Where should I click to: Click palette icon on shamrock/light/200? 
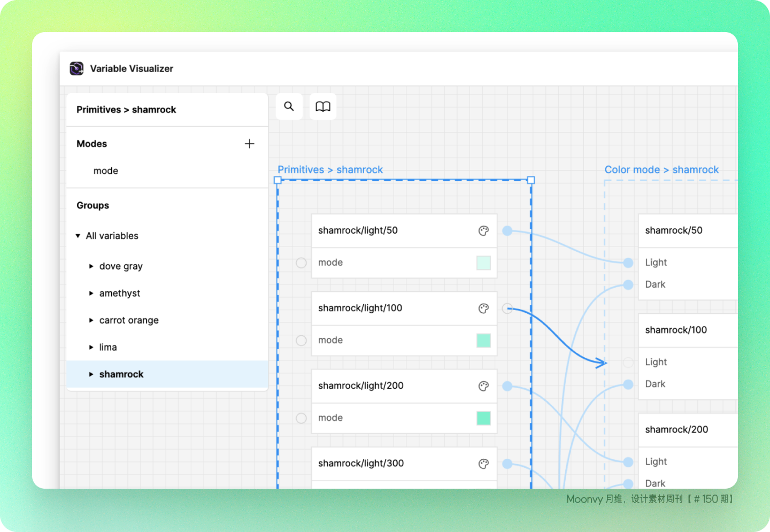click(483, 386)
